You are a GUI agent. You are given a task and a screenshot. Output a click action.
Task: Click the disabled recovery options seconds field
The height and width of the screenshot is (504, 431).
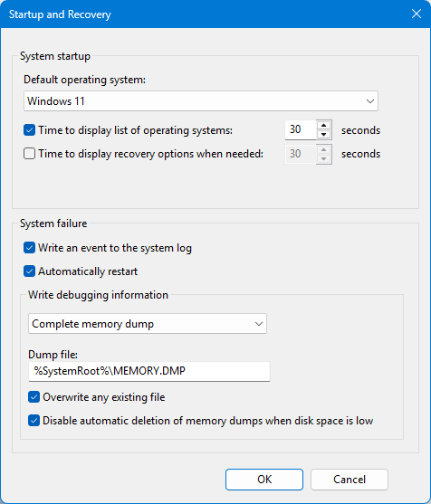[301, 154]
